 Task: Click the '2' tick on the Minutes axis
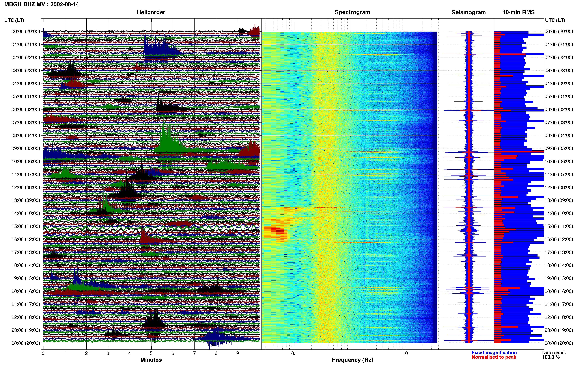(86, 353)
